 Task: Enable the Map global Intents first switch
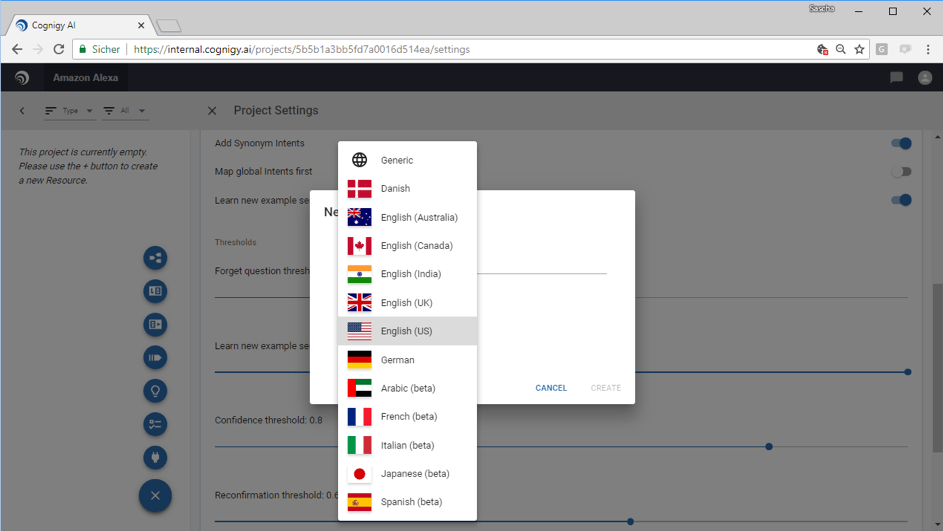901,172
